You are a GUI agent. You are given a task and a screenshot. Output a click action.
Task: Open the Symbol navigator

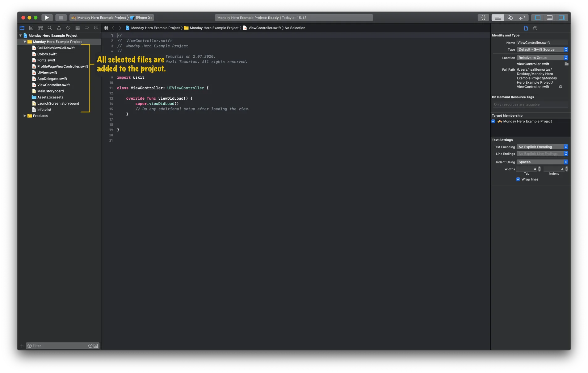[40, 28]
